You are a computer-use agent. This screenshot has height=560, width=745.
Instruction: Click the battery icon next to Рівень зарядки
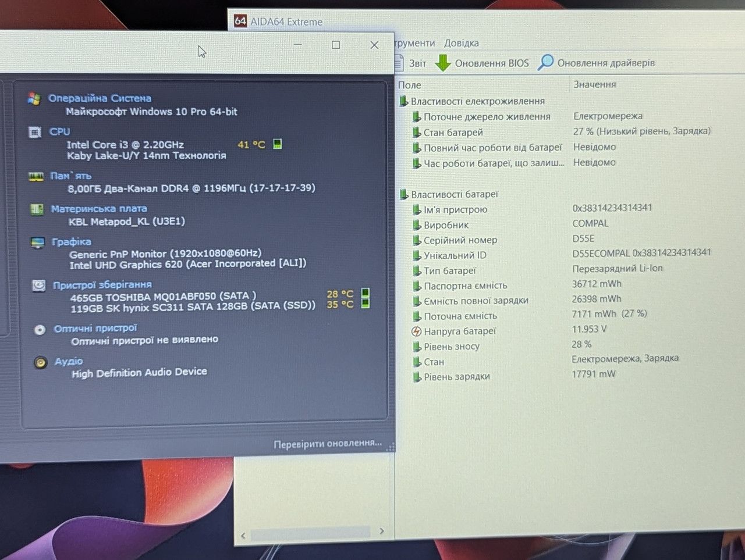coord(417,377)
